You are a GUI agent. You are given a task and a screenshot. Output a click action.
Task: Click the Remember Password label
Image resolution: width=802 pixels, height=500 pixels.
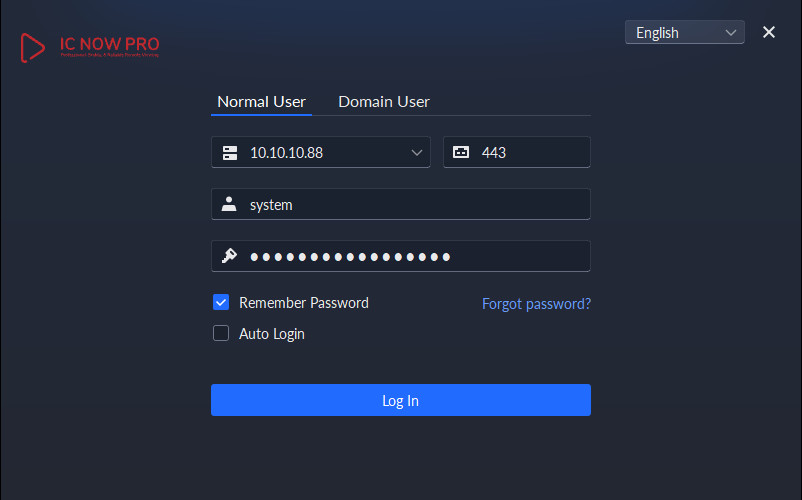pyautogui.click(x=304, y=302)
